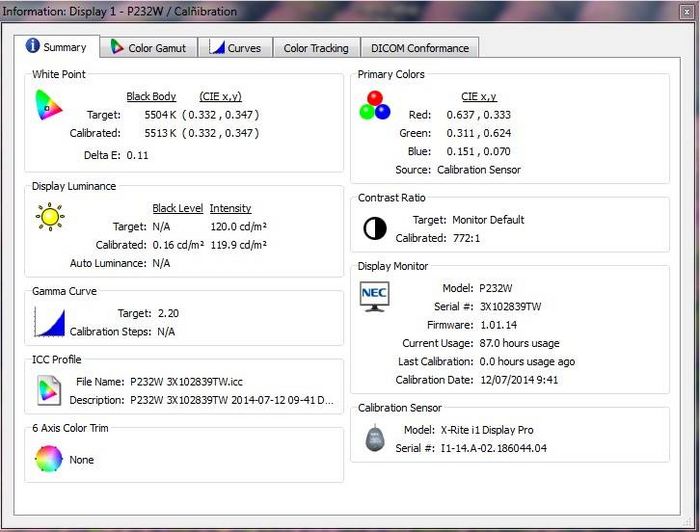Click the window title bar
700x532 pixels.
coord(350,12)
